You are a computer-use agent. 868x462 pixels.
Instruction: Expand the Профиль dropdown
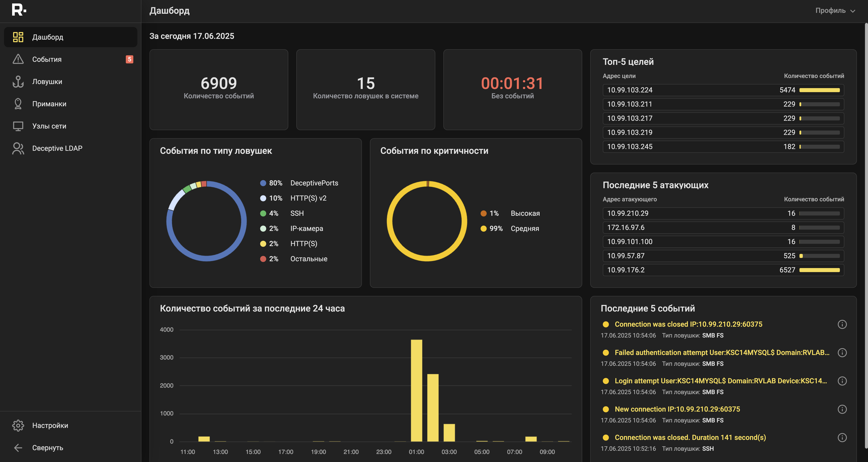[x=835, y=11]
